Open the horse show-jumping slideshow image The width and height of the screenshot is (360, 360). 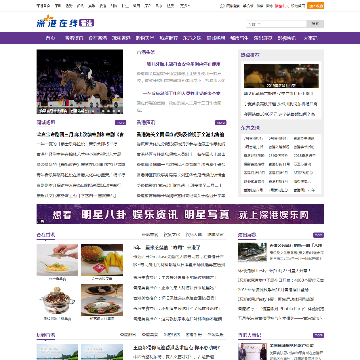point(80,82)
